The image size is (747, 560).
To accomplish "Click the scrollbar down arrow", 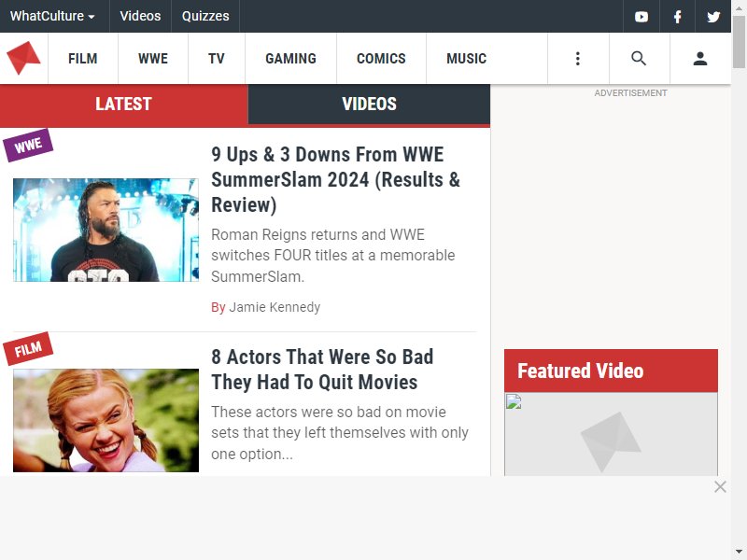I will [x=739, y=553].
